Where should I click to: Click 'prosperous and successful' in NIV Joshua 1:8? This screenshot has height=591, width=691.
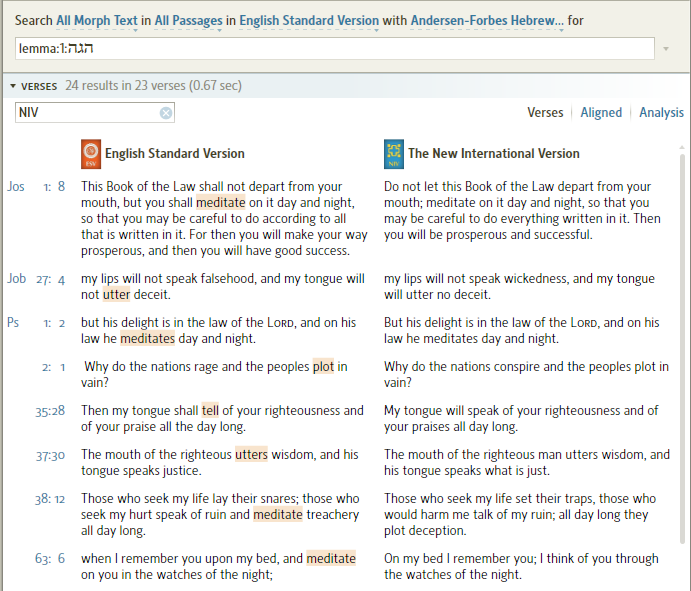(x=519, y=235)
